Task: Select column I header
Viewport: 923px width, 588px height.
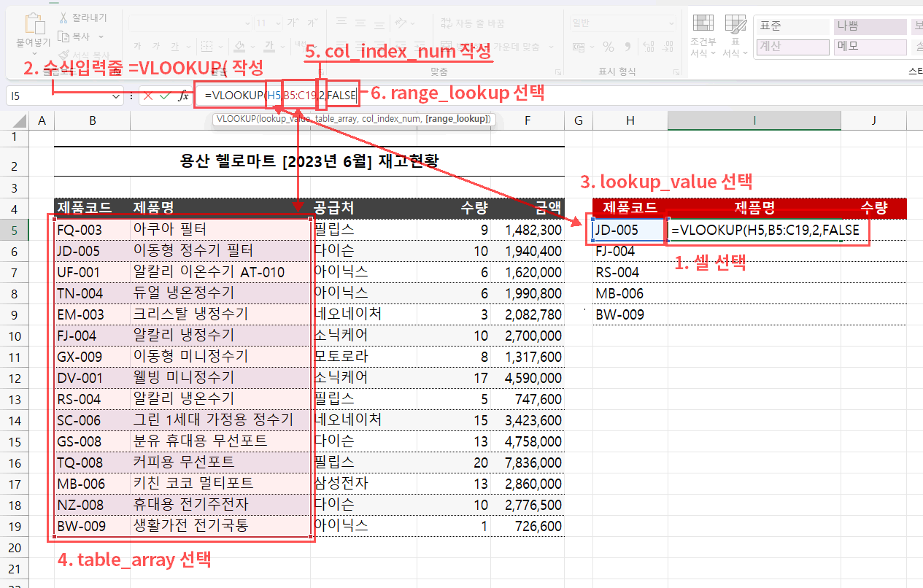Action: 754,120
